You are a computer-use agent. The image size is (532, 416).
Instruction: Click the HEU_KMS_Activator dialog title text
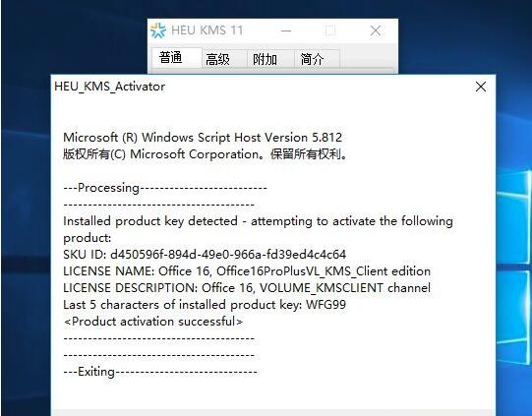click(x=109, y=87)
